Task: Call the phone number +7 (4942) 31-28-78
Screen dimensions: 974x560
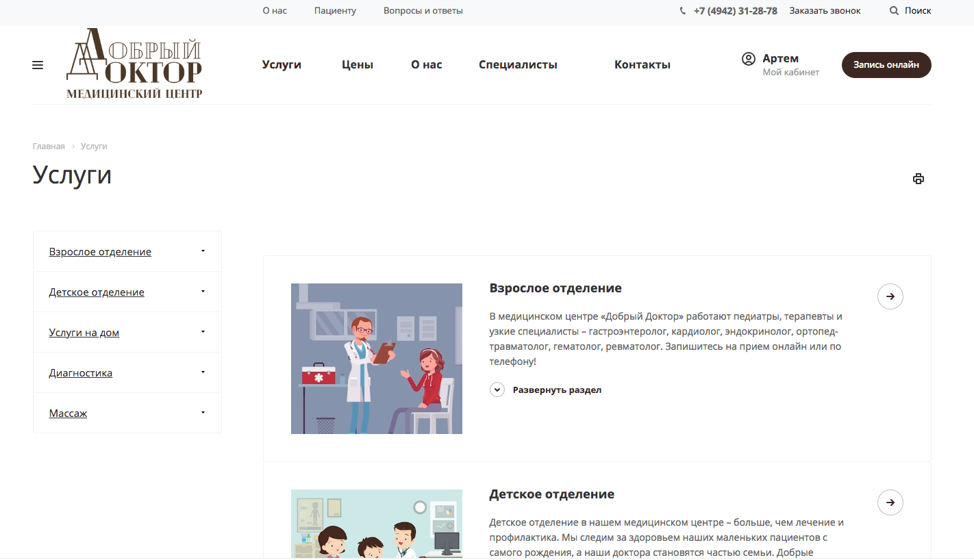Action: tap(735, 11)
